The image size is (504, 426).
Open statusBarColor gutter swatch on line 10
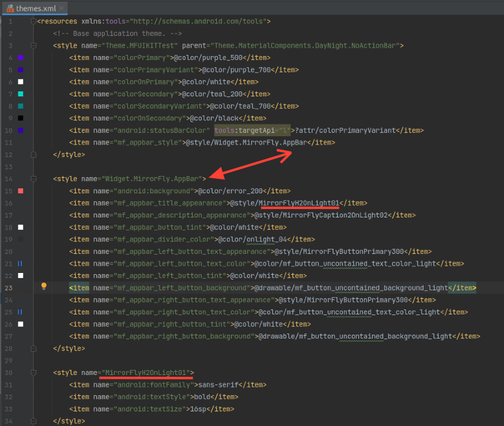(x=21, y=130)
